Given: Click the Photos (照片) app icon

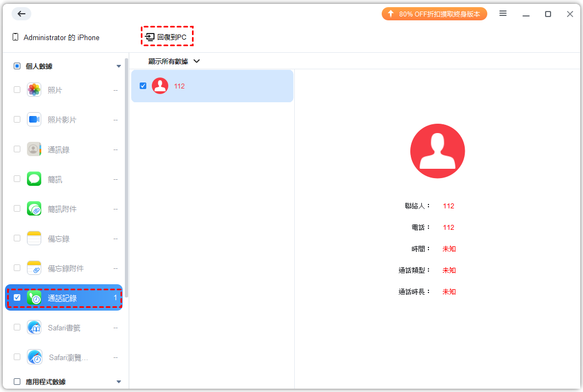Looking at the screenshot, I should coord(34,90).
